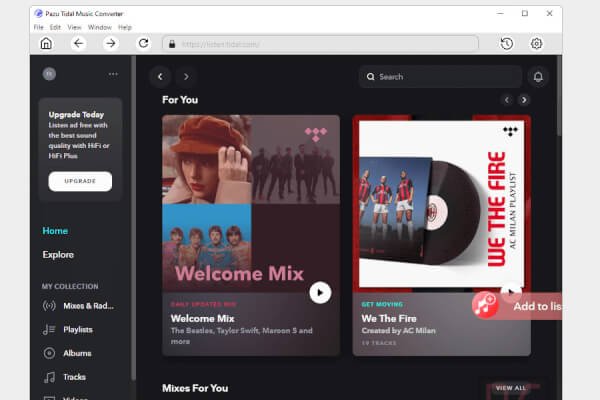The width and height of the screenshot is (600, 400).
Task: Click the Search field
Action: 440,77
